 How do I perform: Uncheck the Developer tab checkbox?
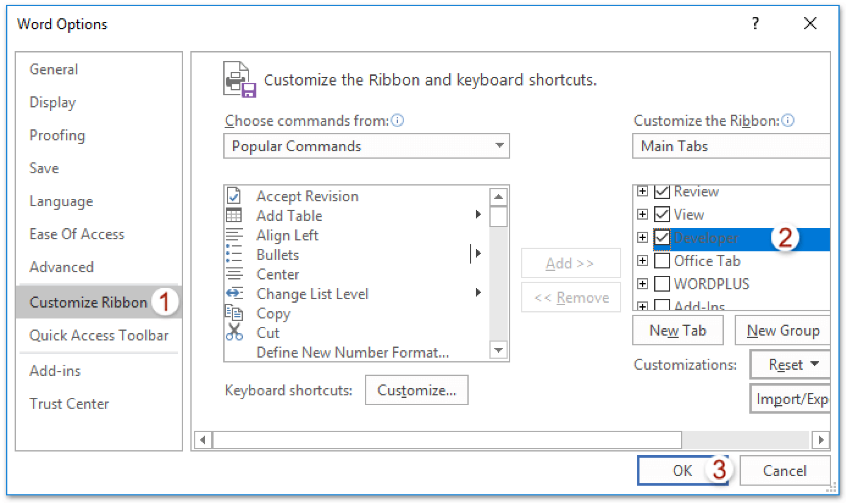[662, 238]
